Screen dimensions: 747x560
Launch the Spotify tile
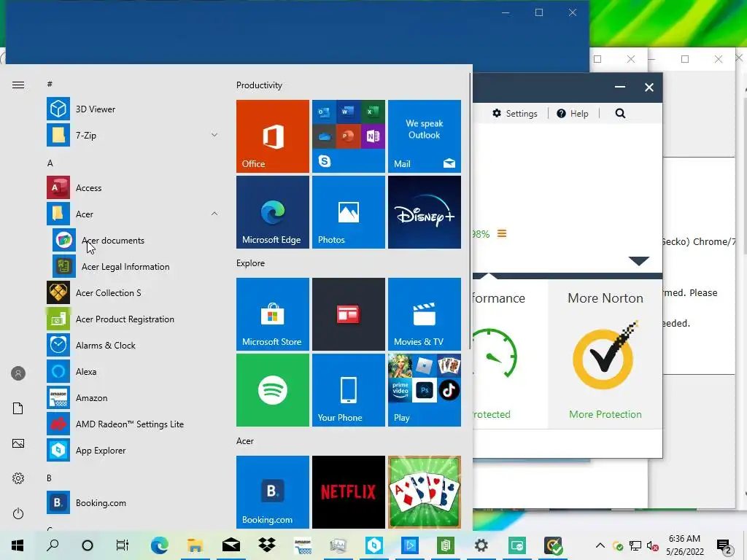pyautogui.click(x=273, y=390)
